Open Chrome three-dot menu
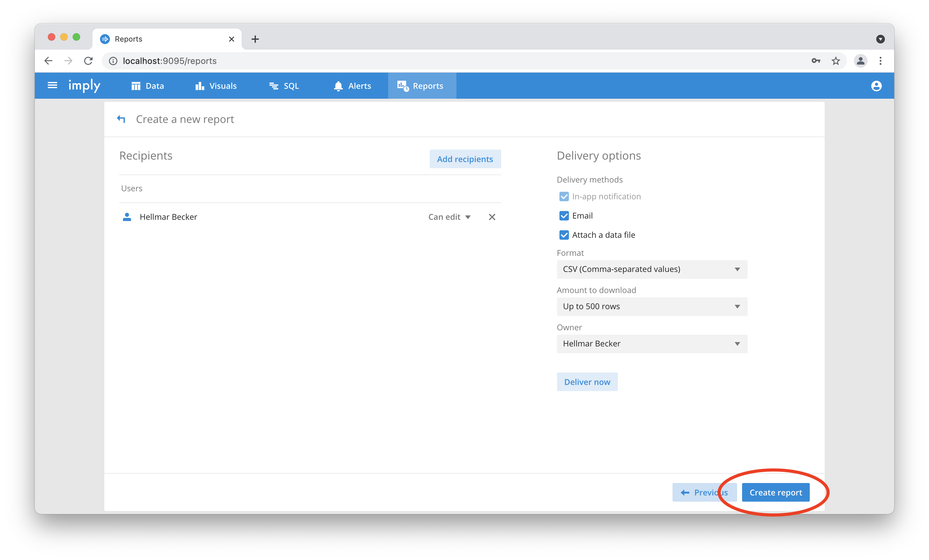This screenshot has height=560, width=929. click(880, 61)
